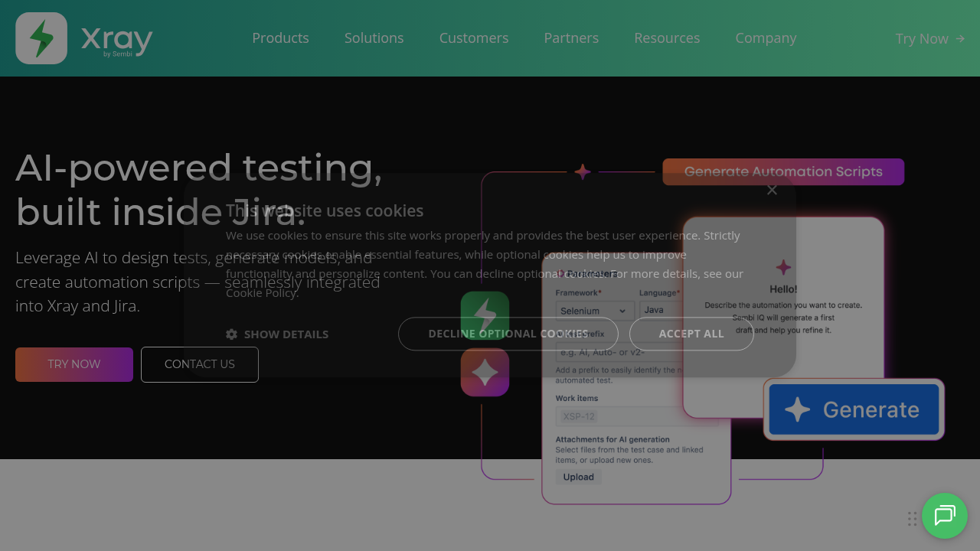
Task: Click the Xray lightning bolt logo
Action: (x=41, y=38)
